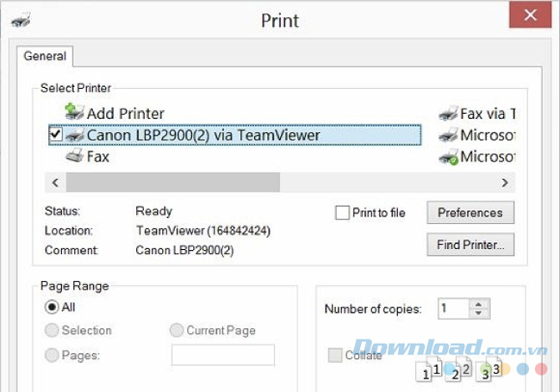The height and width of the screenshot is (392, 560).
Task: Select the Fax via TeamViewer printer icon
Action: pyautogui.click(x=448, y=114)
